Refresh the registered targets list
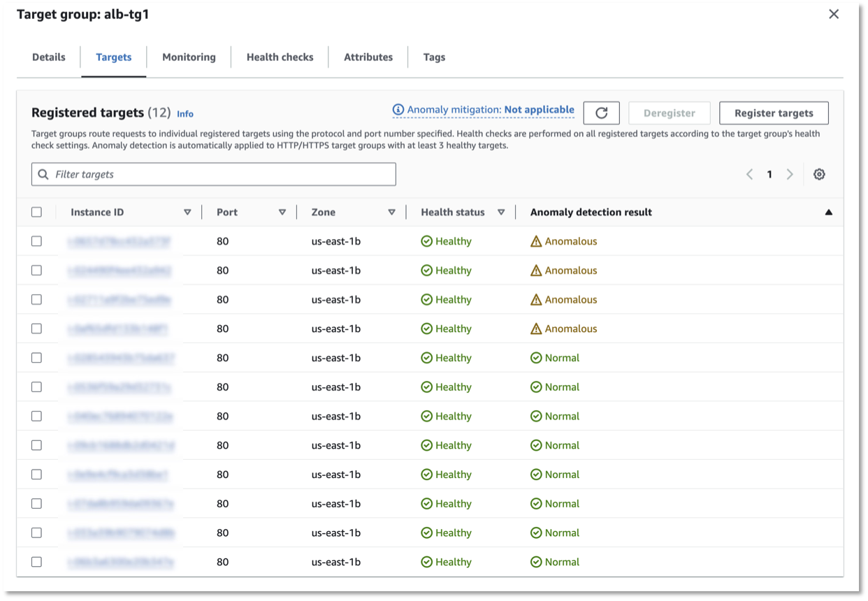 pyautogui.click(x=601, y=113)
